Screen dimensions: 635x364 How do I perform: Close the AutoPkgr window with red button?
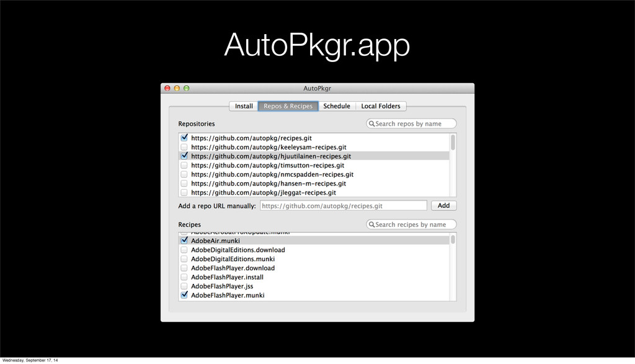167,88
